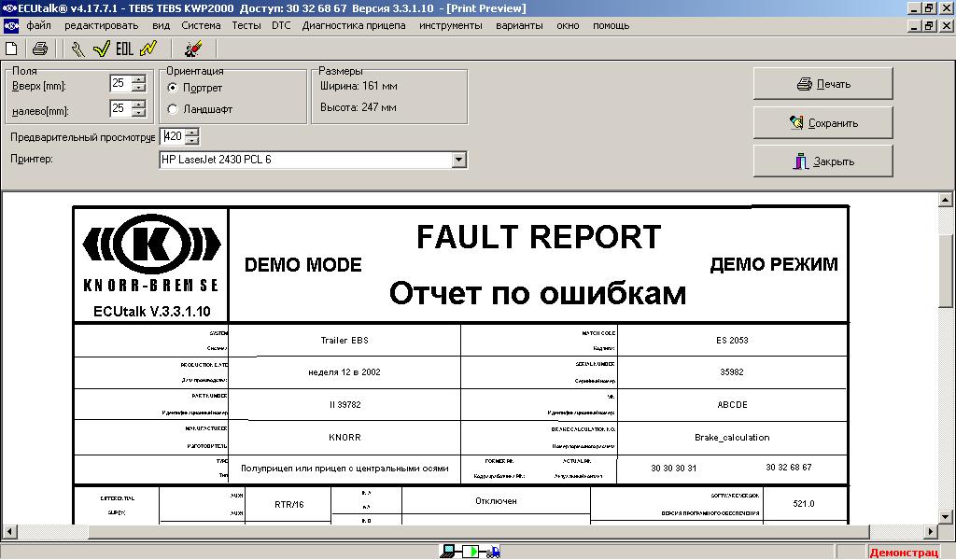This screenshot has width=956, height=560.
Task: Open the вид menu
Action: 161,25
